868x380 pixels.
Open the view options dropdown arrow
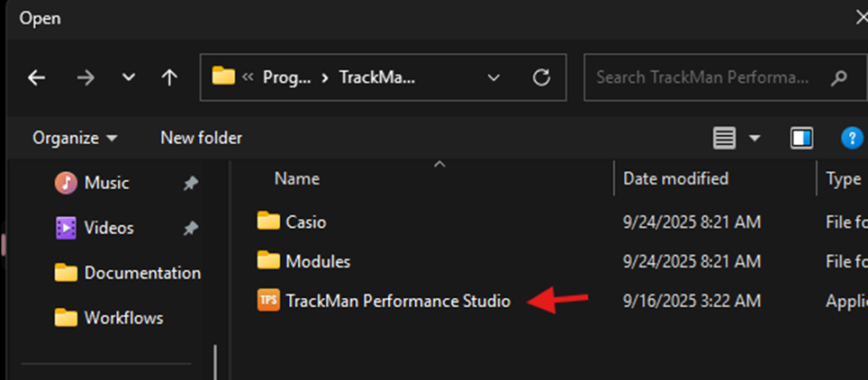(755, 138)
